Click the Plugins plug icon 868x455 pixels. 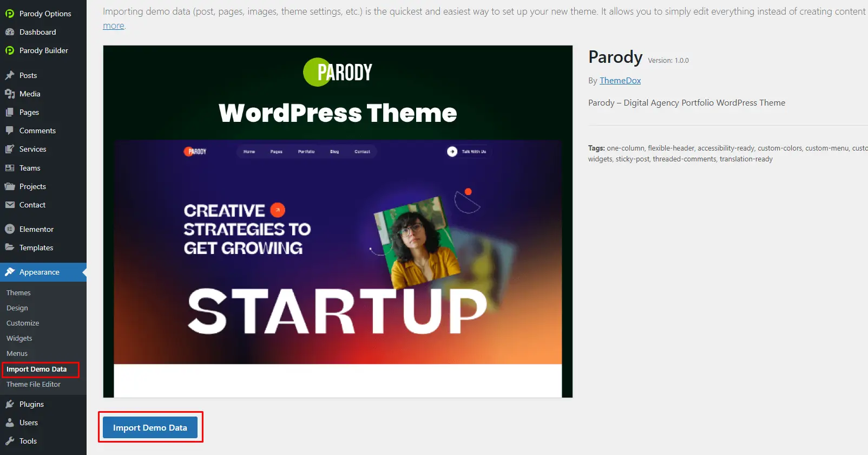pyautogui.click(x=10, y=404)
